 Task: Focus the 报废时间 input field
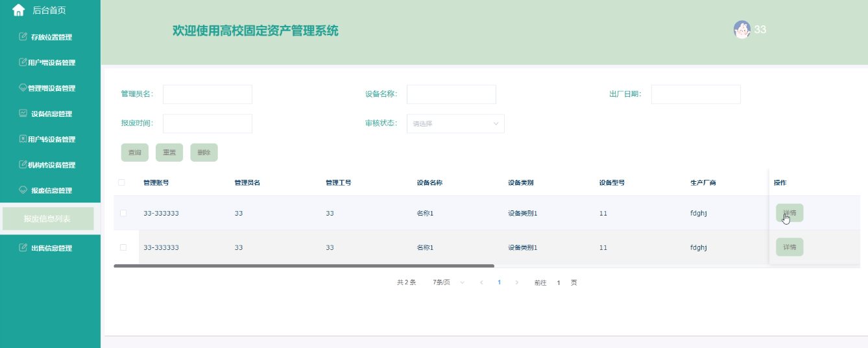pos(208,123)
